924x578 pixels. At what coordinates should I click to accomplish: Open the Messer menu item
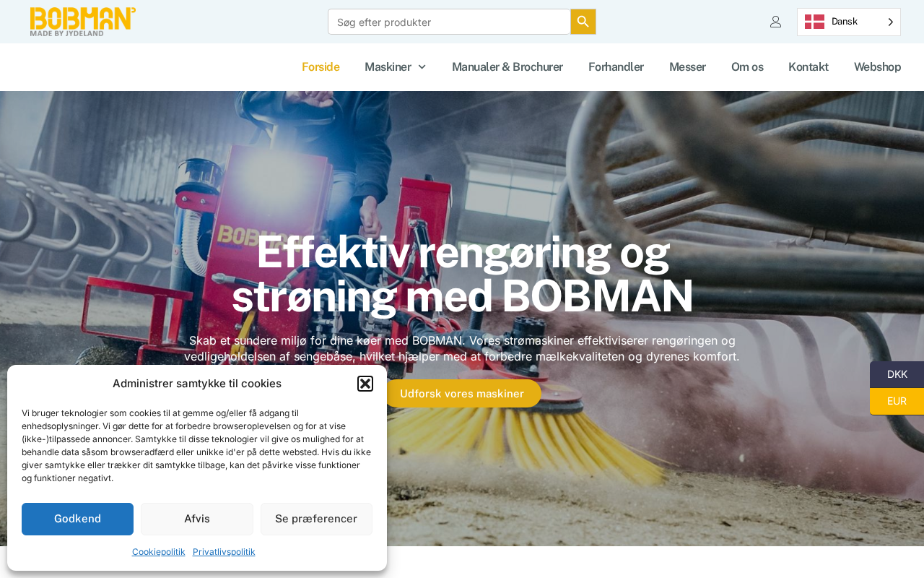point(687,67)
